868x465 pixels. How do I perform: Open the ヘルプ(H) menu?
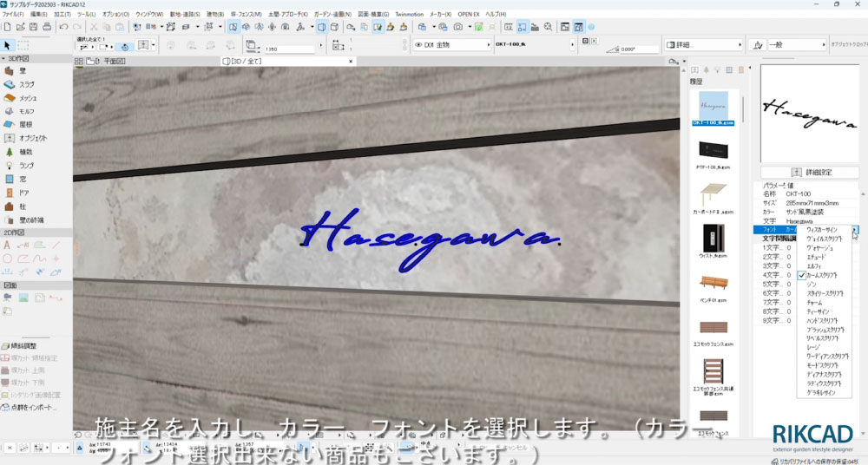(x=496, y=15)
